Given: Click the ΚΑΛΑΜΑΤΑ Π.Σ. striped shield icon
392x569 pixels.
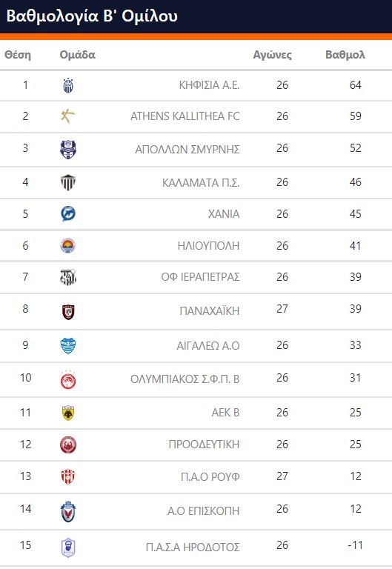Looking at the screenshot, I should point(68,182).
